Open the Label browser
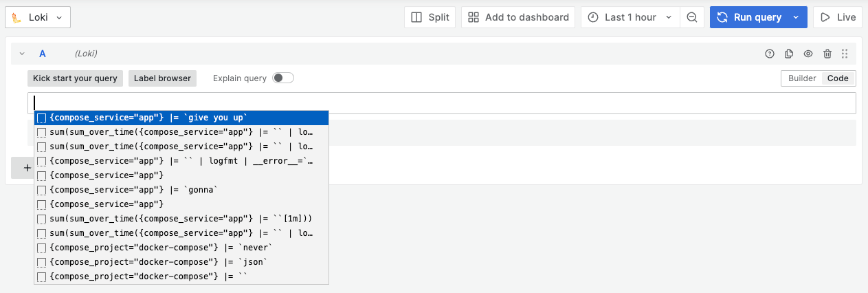 tap(162, 78)
